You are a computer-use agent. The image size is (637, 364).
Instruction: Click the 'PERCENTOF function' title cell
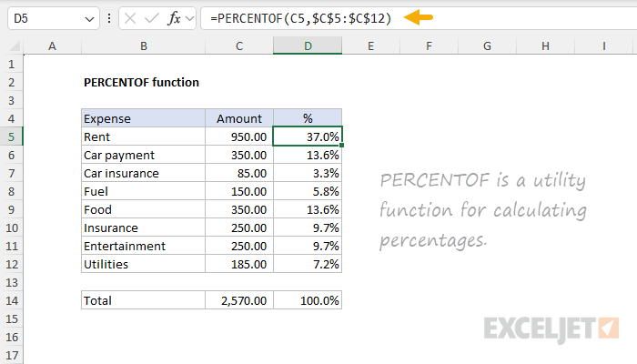coord(141,83)
